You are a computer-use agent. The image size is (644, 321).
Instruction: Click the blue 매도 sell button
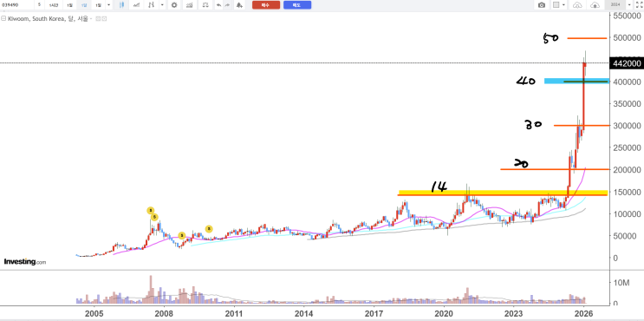297,5
